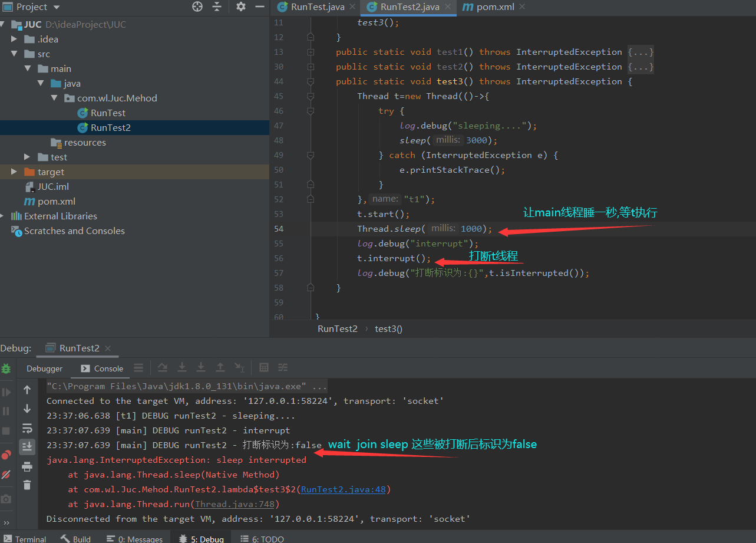
Task: Collapse the src folder arrow
Action: [x=14, y=54]
